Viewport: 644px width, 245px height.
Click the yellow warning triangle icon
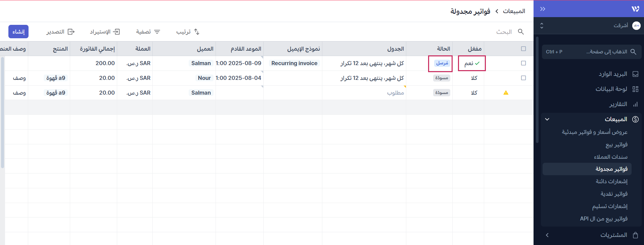(x=506, y=93)
